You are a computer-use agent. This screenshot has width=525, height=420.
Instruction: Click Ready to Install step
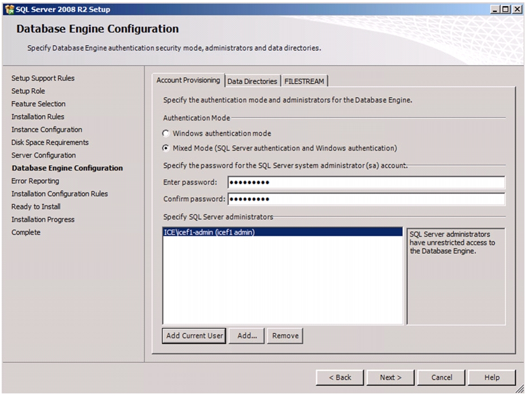[x=36, y=207]
